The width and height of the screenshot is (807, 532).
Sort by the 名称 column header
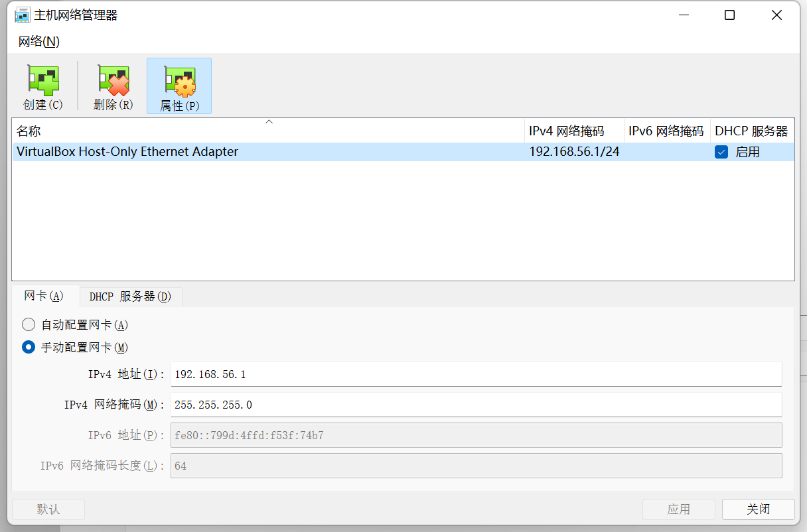pyautogui.click(x=268, y=131)
